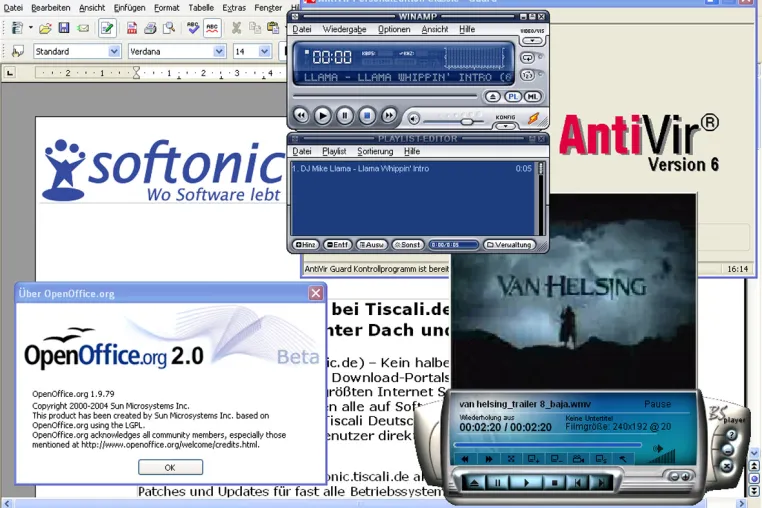Click the Copy icon in OpenOffice toolbar
Image resolution: width=762 pixels, height=508 pixels.
(x=255, y=28)
